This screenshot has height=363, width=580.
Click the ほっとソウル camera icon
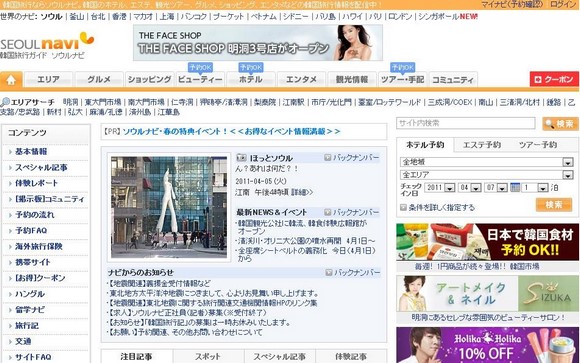pyautogui.click(x=242, y=158)
